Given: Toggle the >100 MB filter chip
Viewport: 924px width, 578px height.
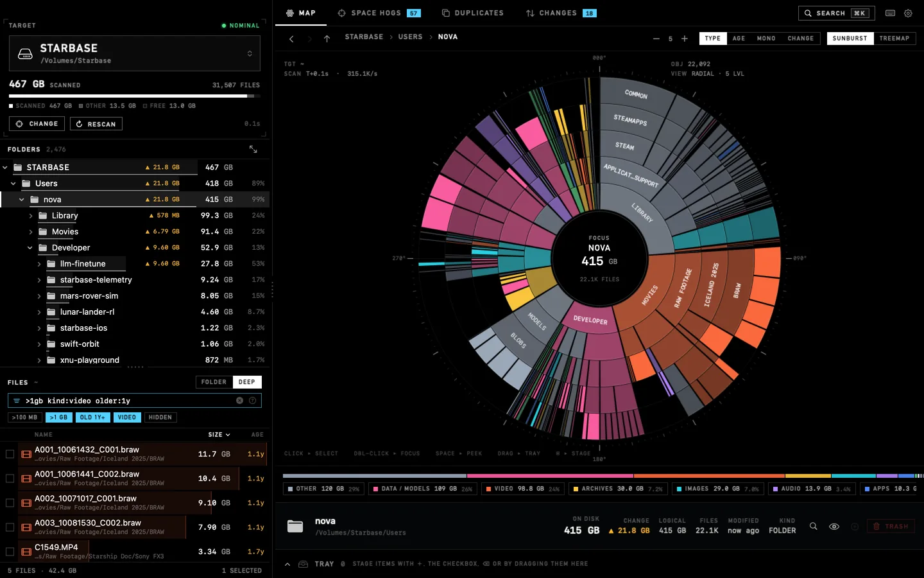Looking at the screenshot, I should point(25,417).
